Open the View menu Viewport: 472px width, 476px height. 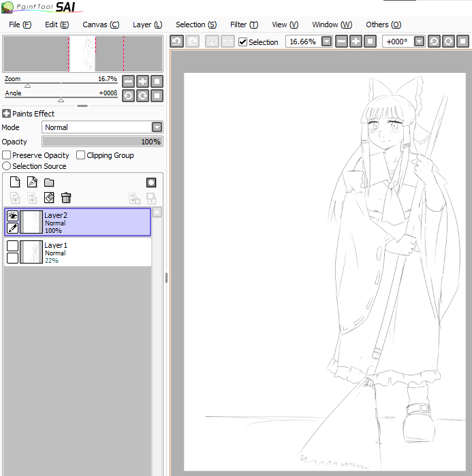[285, 25]
